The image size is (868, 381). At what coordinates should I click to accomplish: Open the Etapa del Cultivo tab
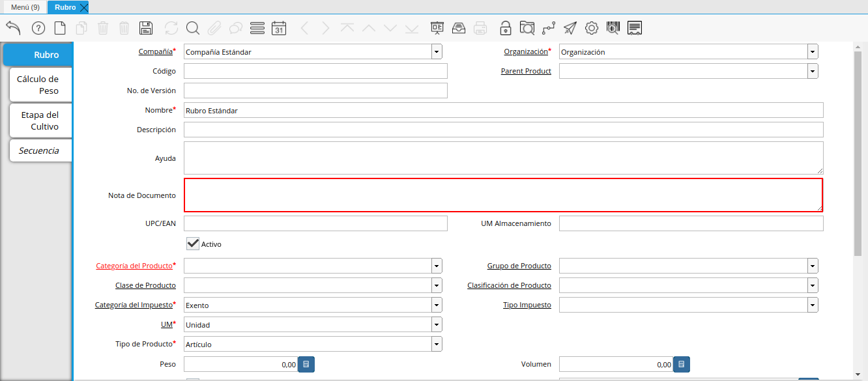pyautogui.click(x=40, y=120)
